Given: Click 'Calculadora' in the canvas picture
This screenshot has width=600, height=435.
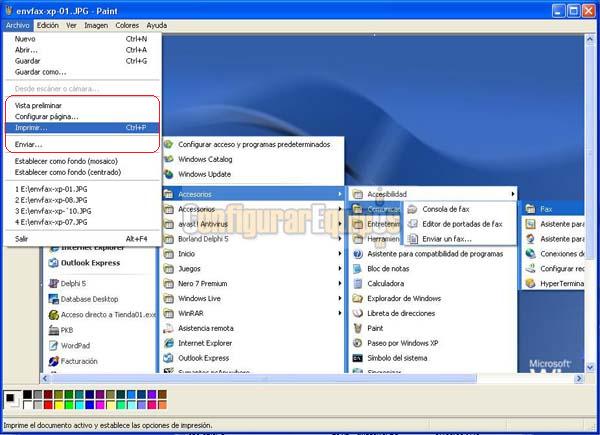Looking at the screenshot, I should click(x=385, y=283).
